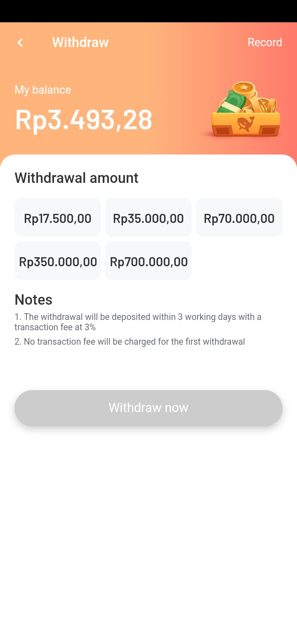Choose the Rp700.000,00 option
The height and width of the screenshot is (644, 297).
pos(148,261)
